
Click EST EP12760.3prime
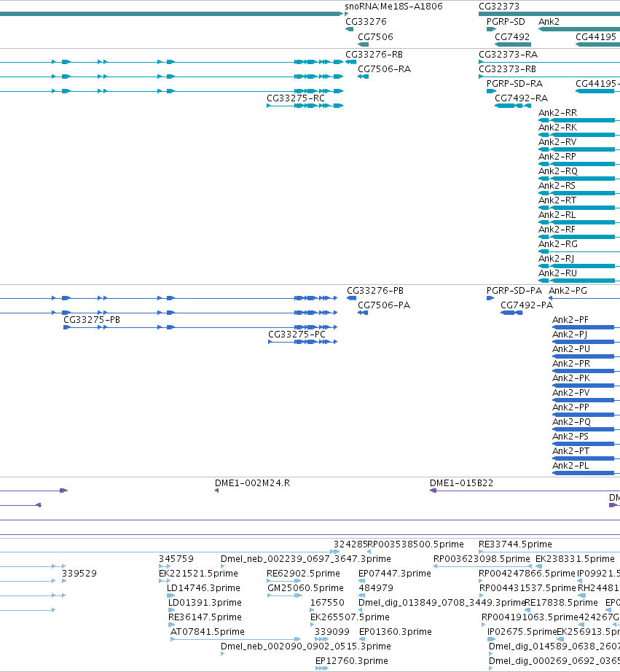point(352,661)
